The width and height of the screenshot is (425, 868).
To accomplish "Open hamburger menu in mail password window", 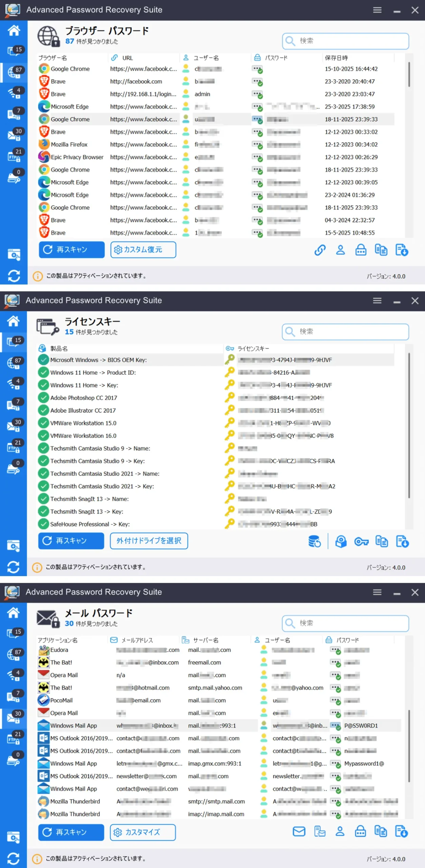I will [377, 592].
